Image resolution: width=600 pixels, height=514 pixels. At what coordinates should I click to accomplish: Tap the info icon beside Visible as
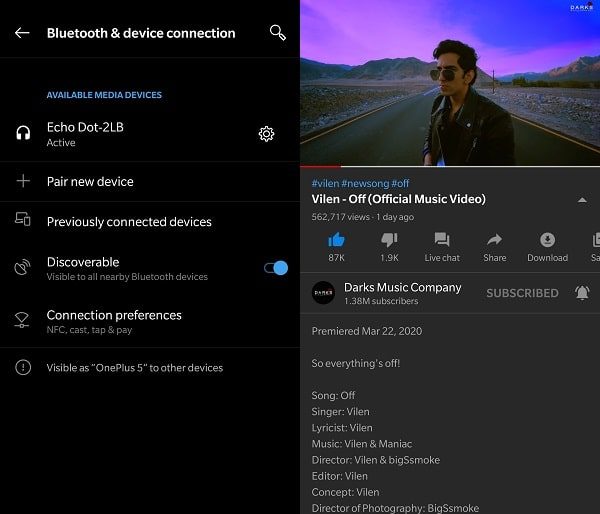(x=23, y=367)
